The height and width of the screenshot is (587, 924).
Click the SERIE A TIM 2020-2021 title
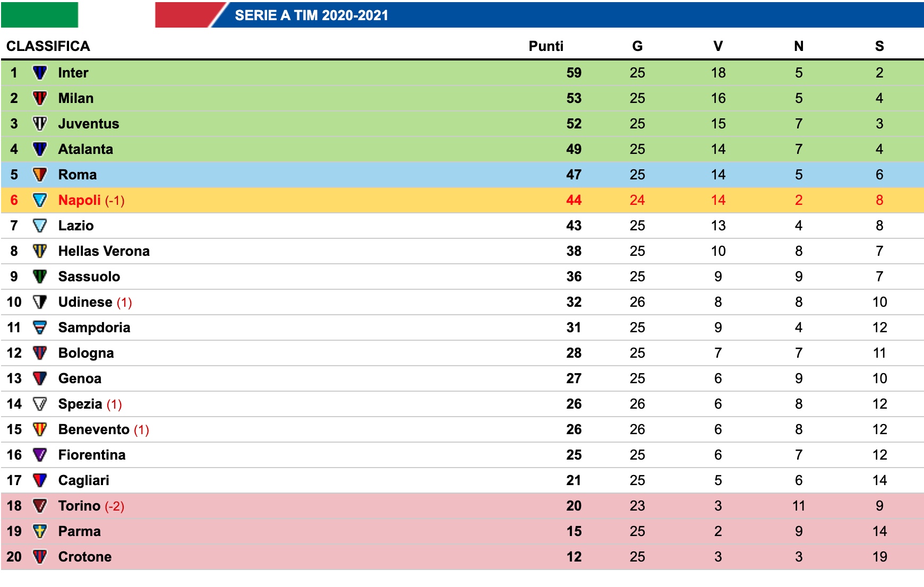pos(311,15)
